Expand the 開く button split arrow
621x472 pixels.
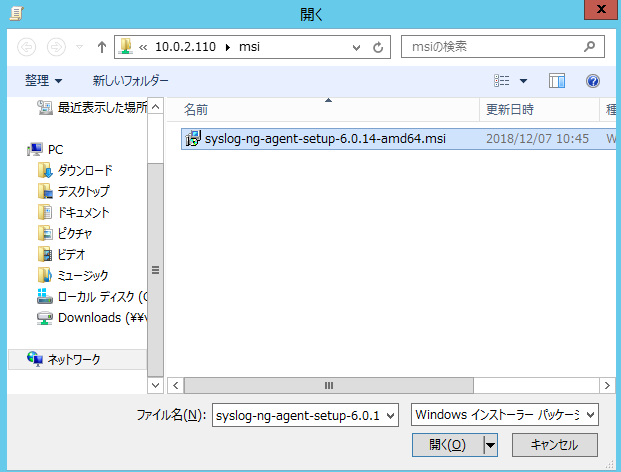[x=491, y=445]
